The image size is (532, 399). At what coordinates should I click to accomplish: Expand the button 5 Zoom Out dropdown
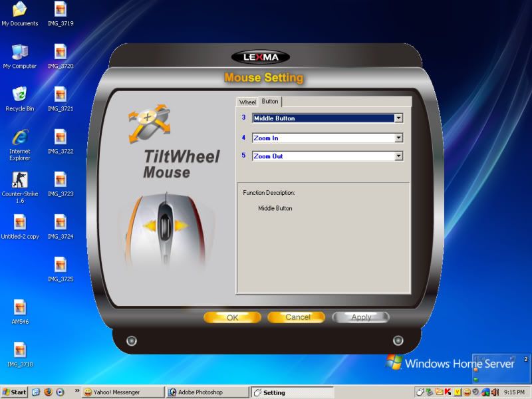[398, 156]
